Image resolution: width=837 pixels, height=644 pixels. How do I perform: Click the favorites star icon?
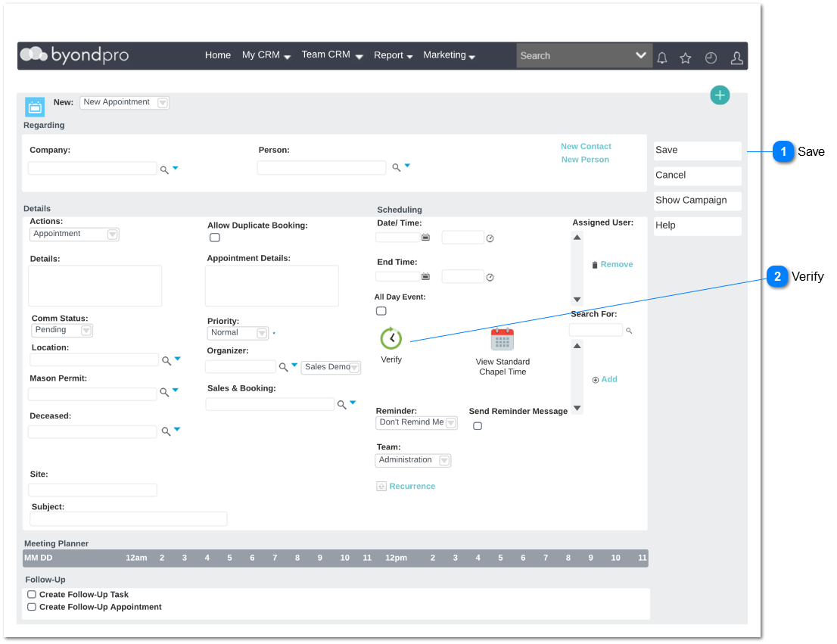coord(686,58)
